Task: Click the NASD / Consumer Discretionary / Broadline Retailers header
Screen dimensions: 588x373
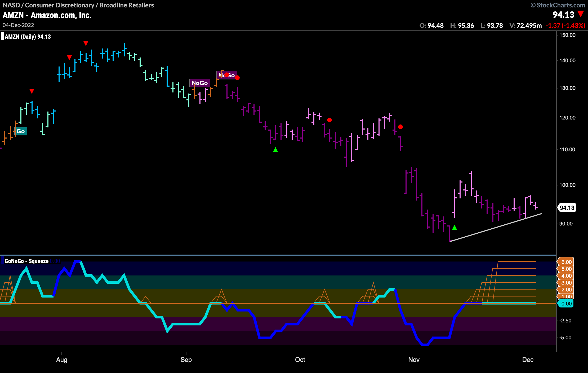Action: click(78, 5)
